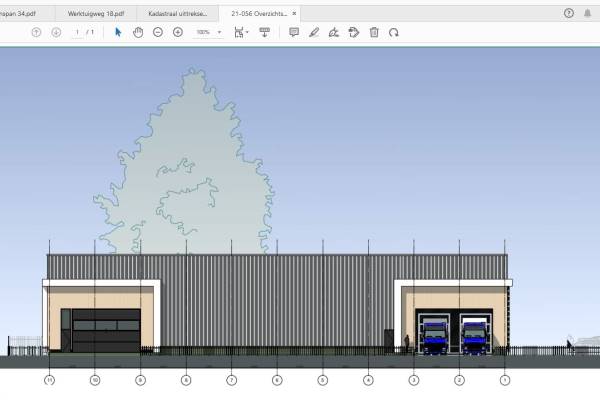
Task: Click the current page number field
Action: [x=78, y=33]
